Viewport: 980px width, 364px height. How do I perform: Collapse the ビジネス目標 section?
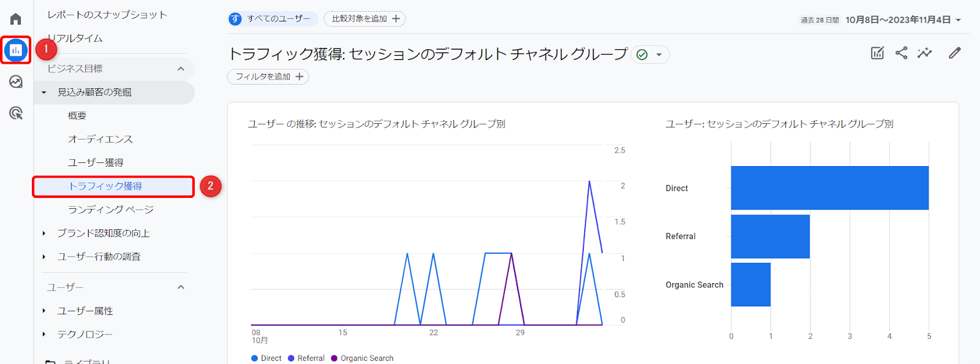(181, 69)
